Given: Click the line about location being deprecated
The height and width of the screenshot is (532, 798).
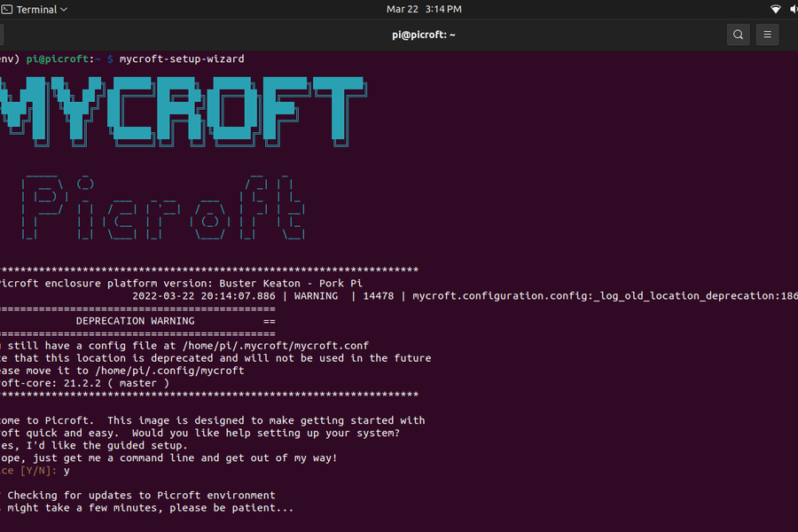Looking at the screenshot, I should (x=215, y=358).
